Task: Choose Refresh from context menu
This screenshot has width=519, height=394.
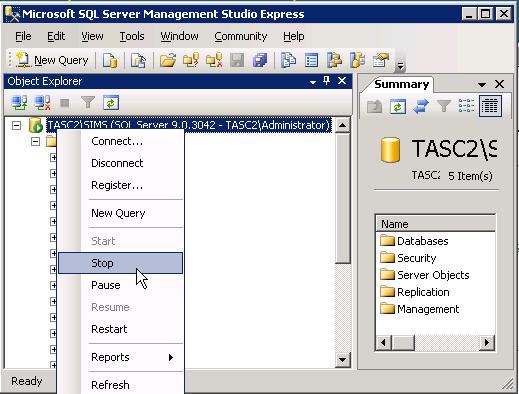Action: pos(120,385)
